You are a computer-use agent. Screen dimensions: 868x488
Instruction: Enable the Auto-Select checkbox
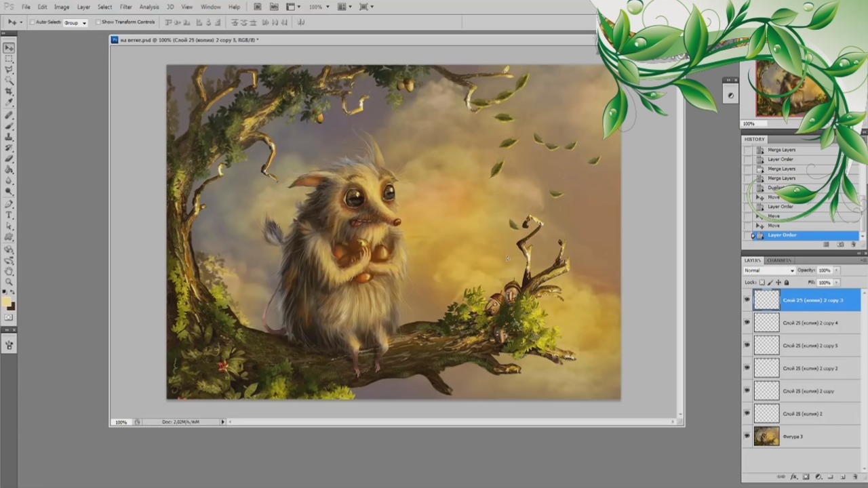click(x=32, y=22)
